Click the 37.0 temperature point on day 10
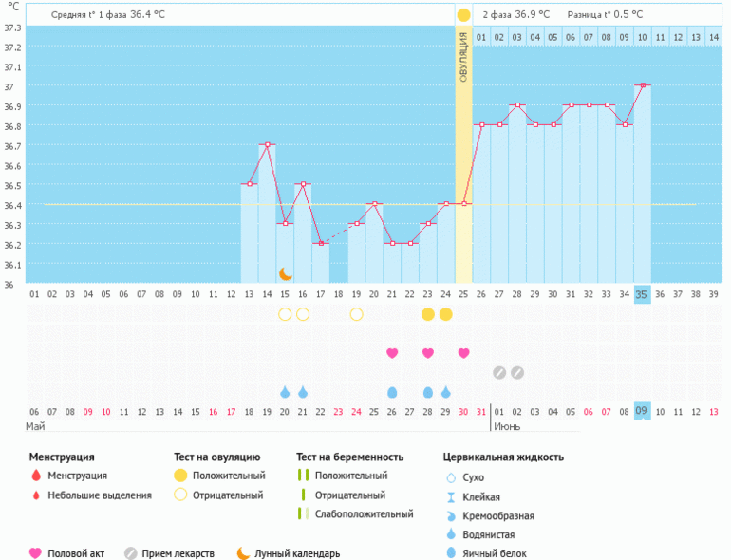 pyautogui.click(x=643, y=85)
